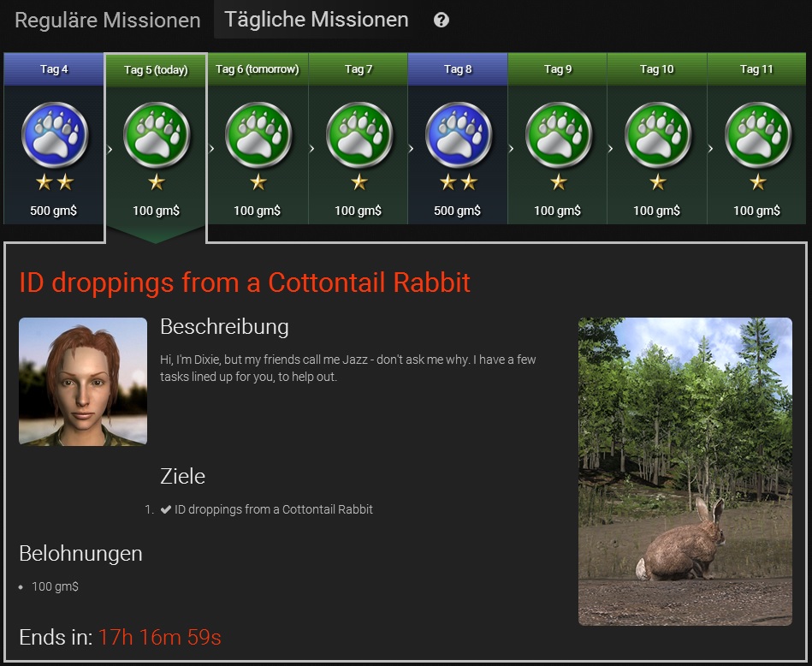Switch to Reguläre Missionen tab
The image size is (812, 666).
107,21
